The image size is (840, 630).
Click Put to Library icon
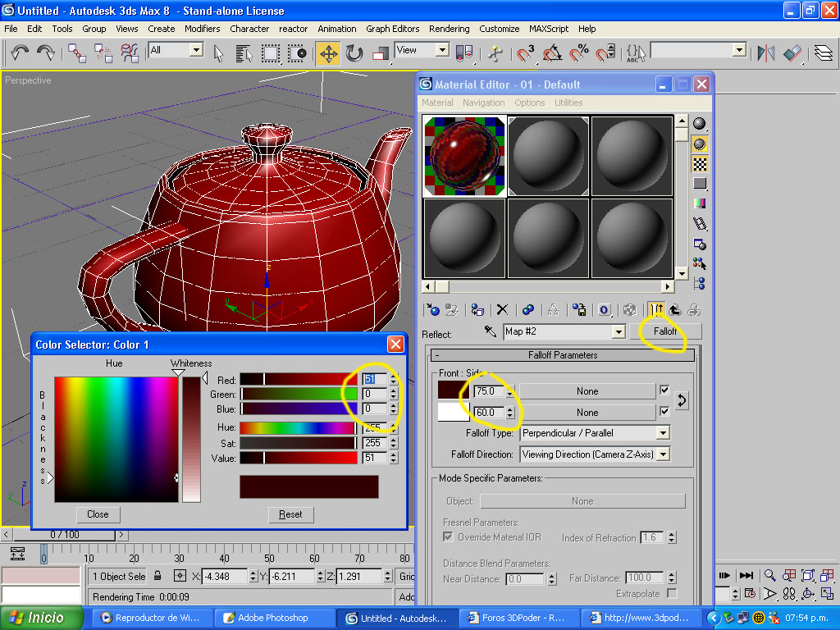tap(579, 309)
